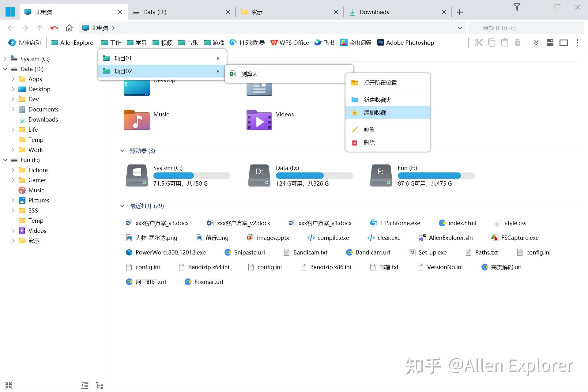Launch WPS Office from the quick launch bar
Viewport: 588px width, 392px height.
point(289,43)
